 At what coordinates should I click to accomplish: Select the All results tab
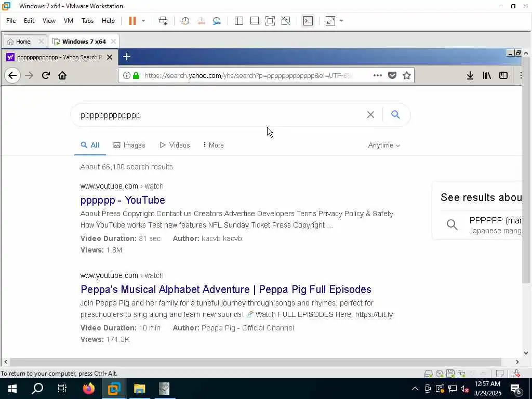click(90, 145)
